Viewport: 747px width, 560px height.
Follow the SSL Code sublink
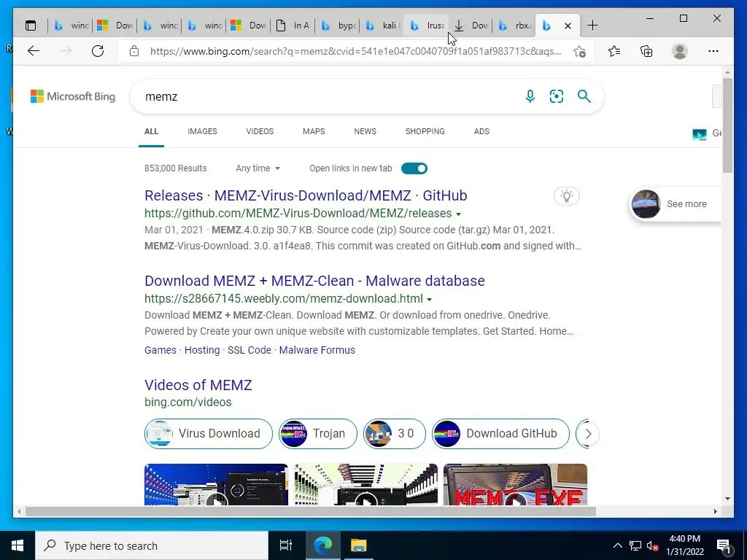click(249, 350)
